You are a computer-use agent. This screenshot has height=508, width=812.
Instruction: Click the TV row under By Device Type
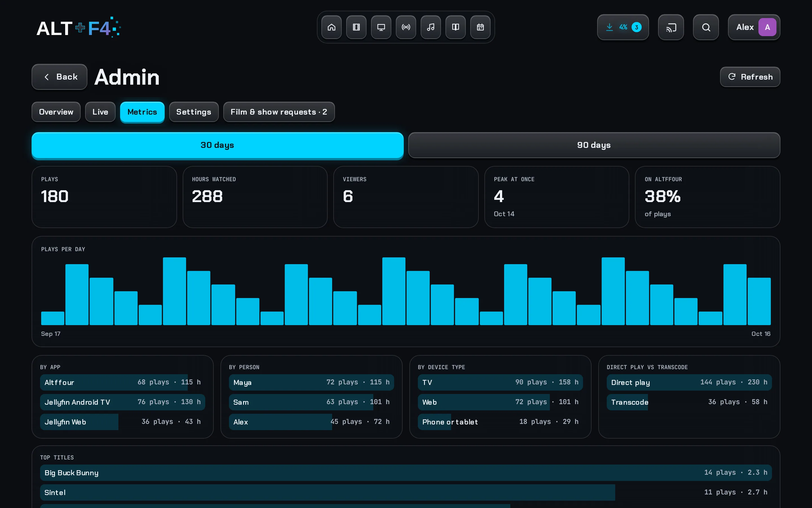(500, 382)
